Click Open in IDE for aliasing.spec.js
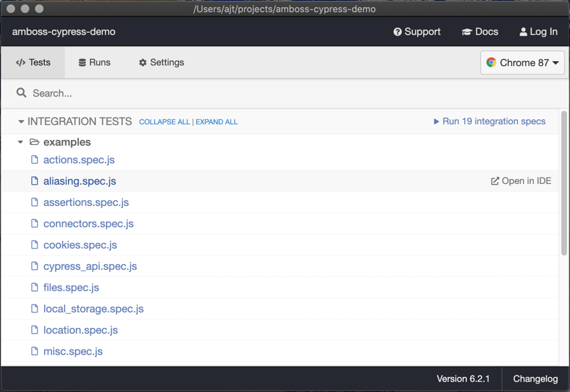The height and width of the screenshot is (392, 570). 521,181
